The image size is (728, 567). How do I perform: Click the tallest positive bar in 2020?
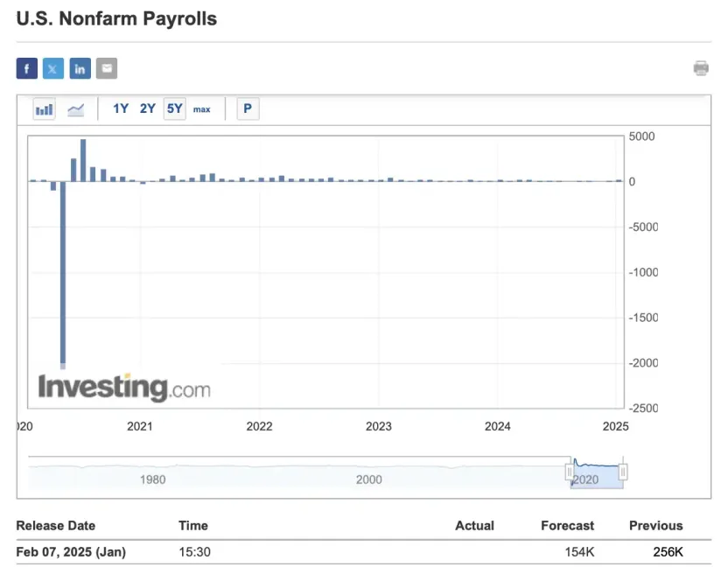[83, 160]
